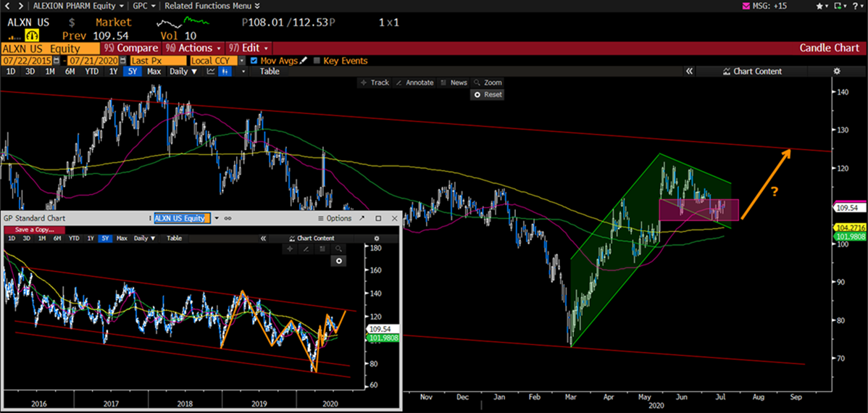Select 1D tab in GP Standard Chart
Viewport: 868px width, 413px height.
click(x=12, y=238)
